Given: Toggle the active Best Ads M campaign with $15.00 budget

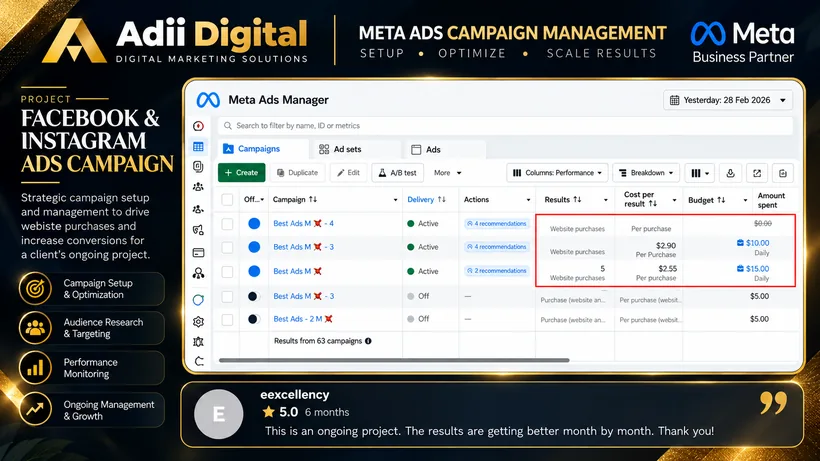Looking at the screenshot, I should 254,271.
